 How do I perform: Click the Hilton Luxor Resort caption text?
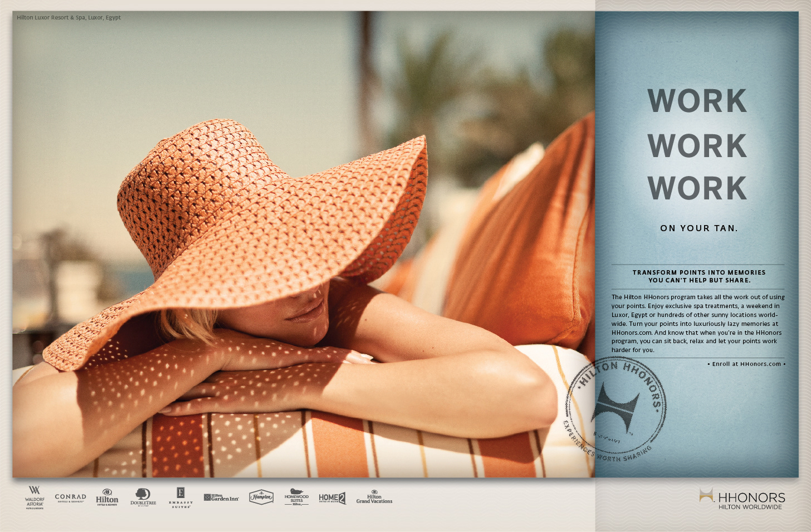[x=69, y=17]
